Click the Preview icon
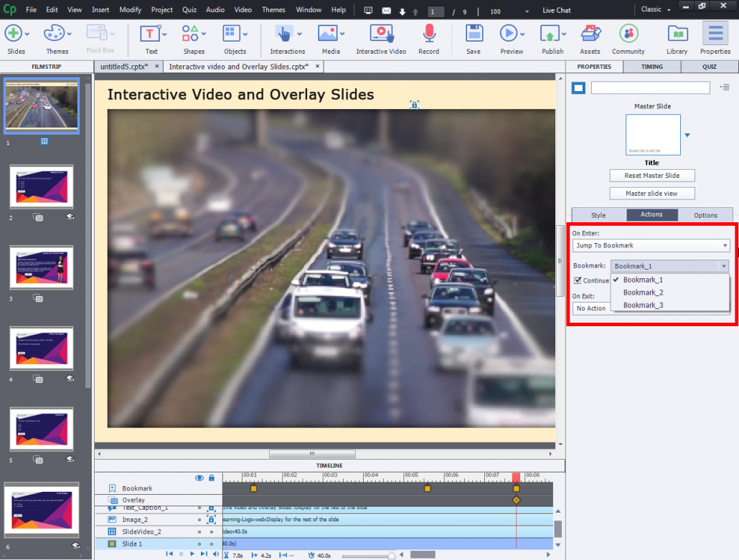The width and height of the screenshot is (739, 560). coord(509,34)
